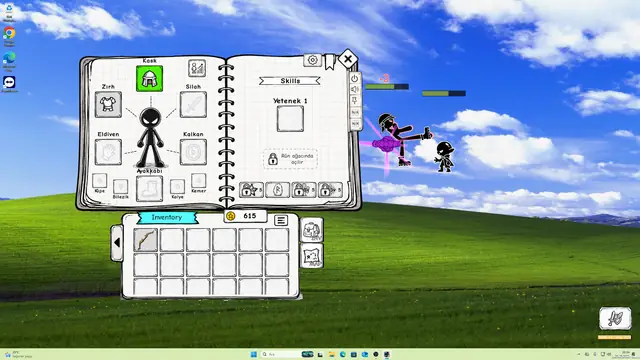Toggle the pin icon on the side tab
The height and width of the screenshot is (360, 640).
[x=355, y=100]
